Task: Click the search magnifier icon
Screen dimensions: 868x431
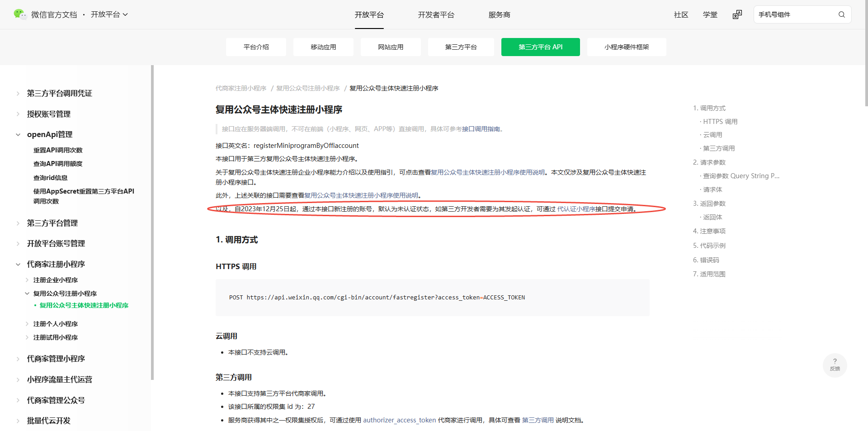Action: 841,14
